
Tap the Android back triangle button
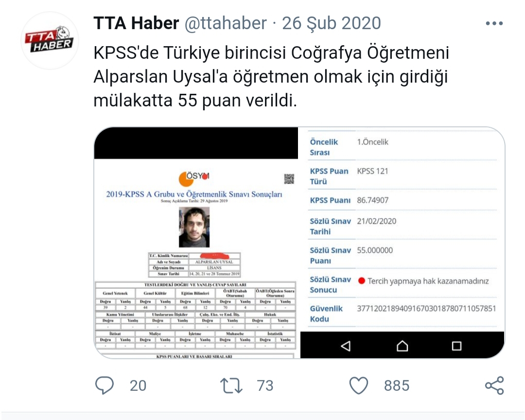point(346,346)
